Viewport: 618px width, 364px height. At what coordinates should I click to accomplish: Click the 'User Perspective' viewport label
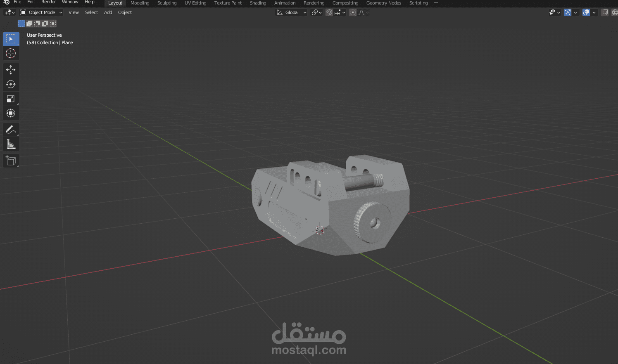point(44,35)
